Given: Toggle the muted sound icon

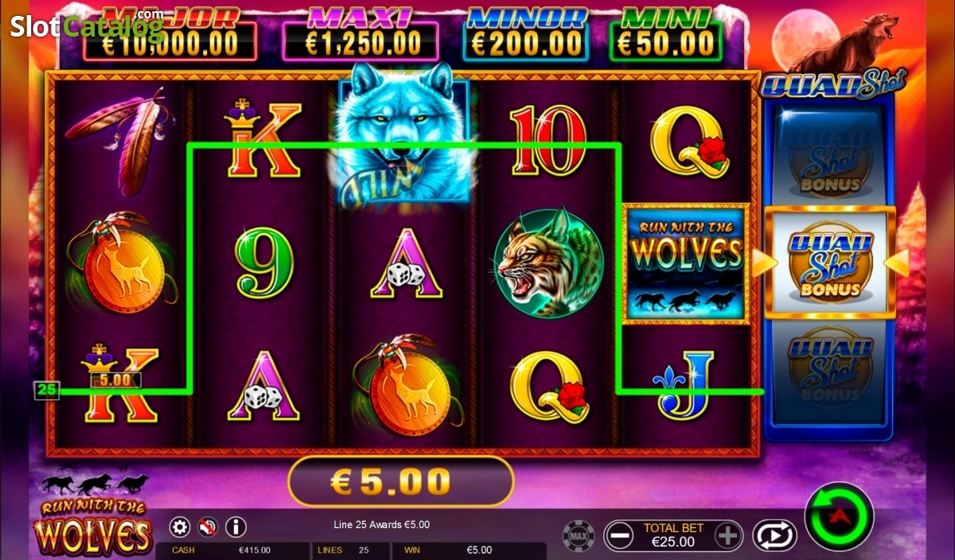Looking at the screenshot, I should tap(209, 527).
